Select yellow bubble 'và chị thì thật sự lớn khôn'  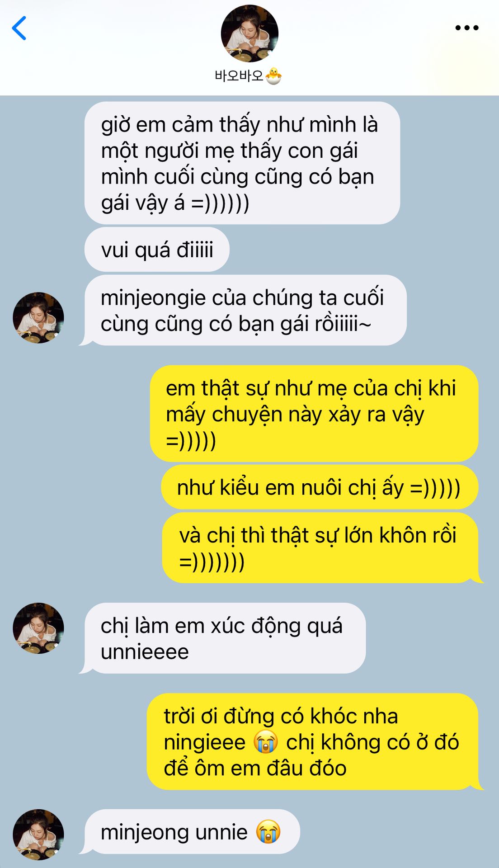322,548
